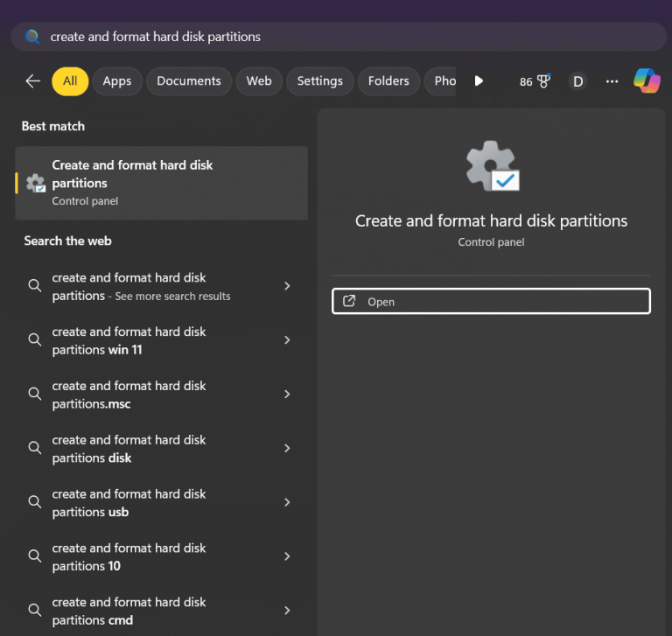Click into the search text field
This screenshot has height=636, width=672.
pyautogui.click(x=350, y=37)
